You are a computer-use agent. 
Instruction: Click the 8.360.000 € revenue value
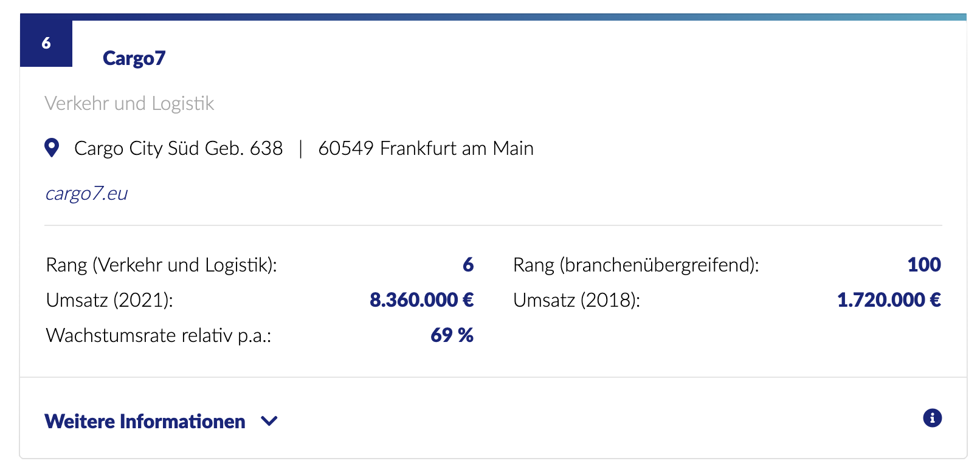click(421, 300)
